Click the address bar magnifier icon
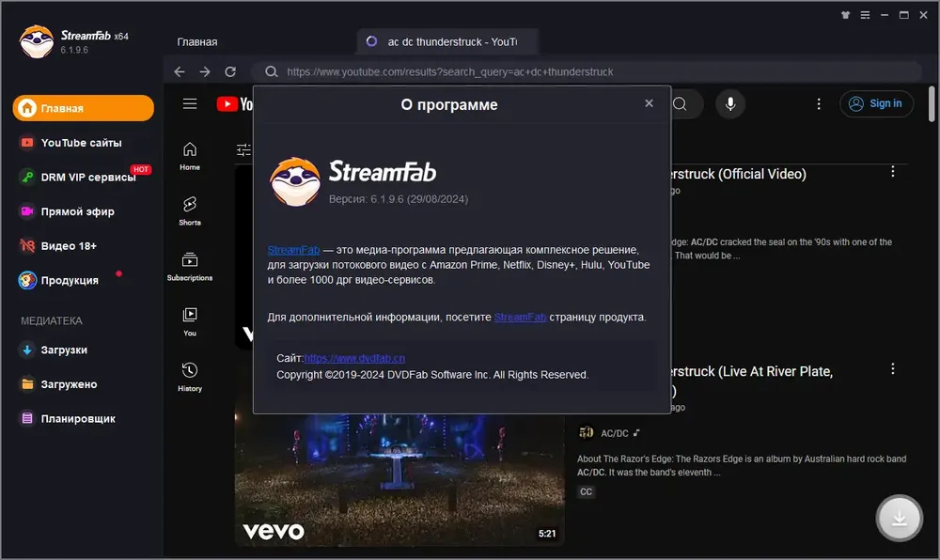This screenshot has height=560, width=940. 272,71
